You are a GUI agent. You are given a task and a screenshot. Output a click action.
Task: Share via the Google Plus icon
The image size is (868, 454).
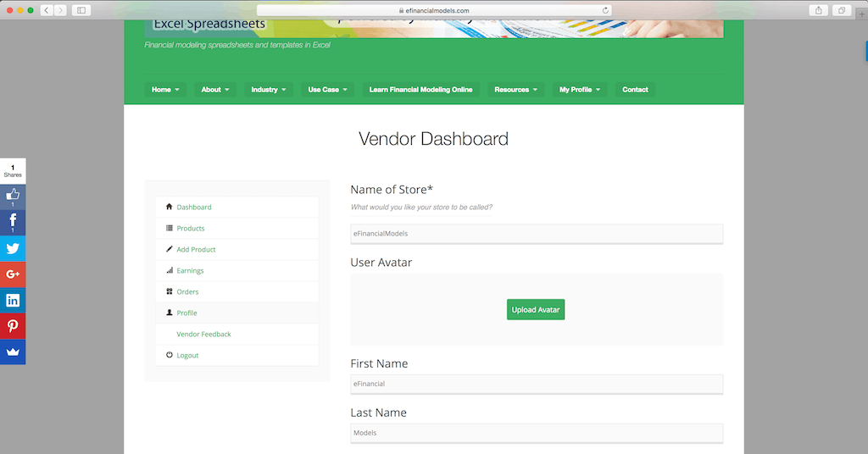pyautogui.click(x=13, y=274)
